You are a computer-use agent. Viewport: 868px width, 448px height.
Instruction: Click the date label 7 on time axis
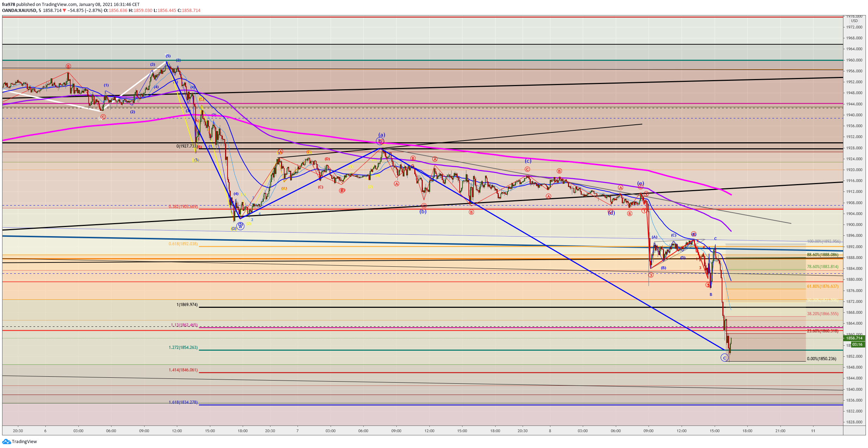tap(298, 431)
